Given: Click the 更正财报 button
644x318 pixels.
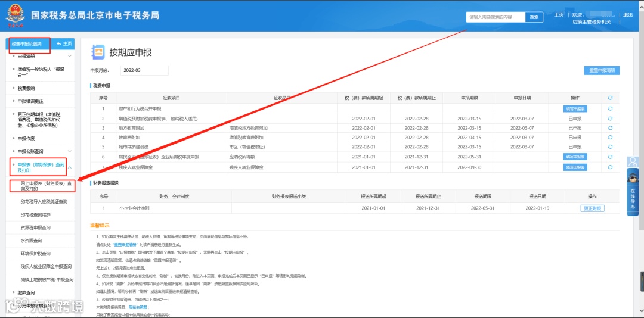Looking at the screenshot, I should coord(592,208).
